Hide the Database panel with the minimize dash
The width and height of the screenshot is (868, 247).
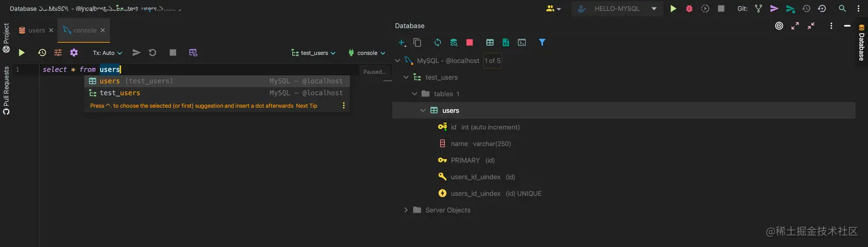847,26
